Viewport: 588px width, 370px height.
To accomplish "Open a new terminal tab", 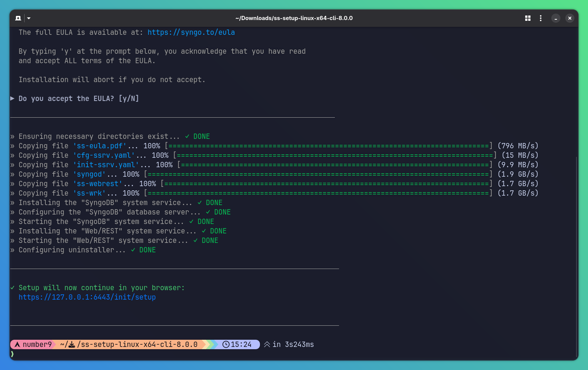I will coord(18,18).
